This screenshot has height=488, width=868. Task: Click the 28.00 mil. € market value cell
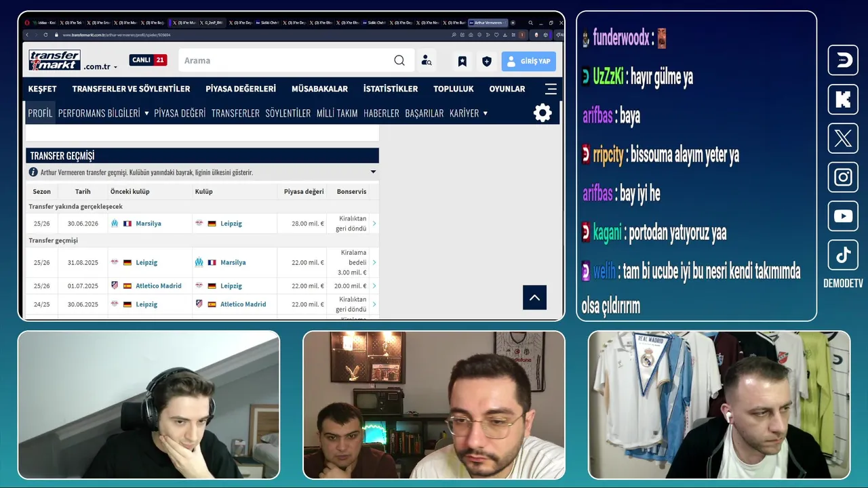[308, 223]
